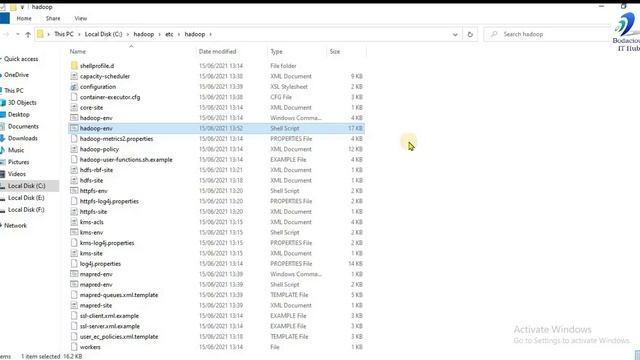Select hadoop-user-functions.sh.example file name
Image resolution: width=640 pixels, height=360 pixels.
click(x=126, y=159)
